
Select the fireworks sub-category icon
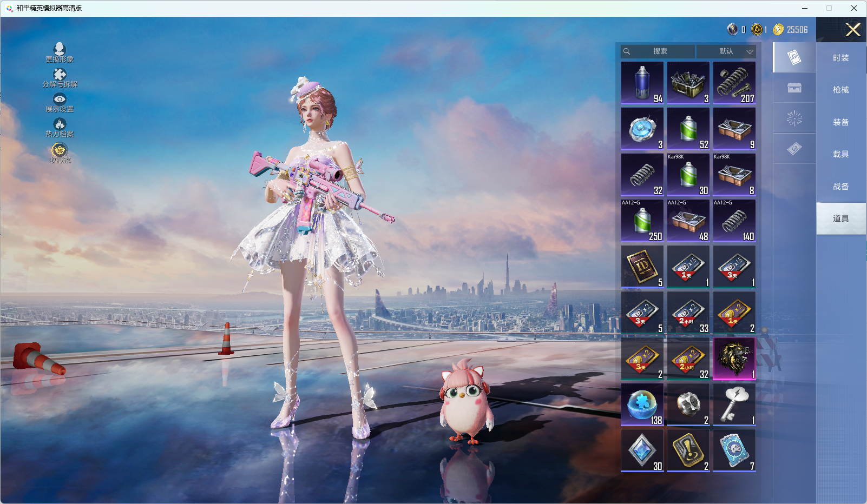pos(794,118)
